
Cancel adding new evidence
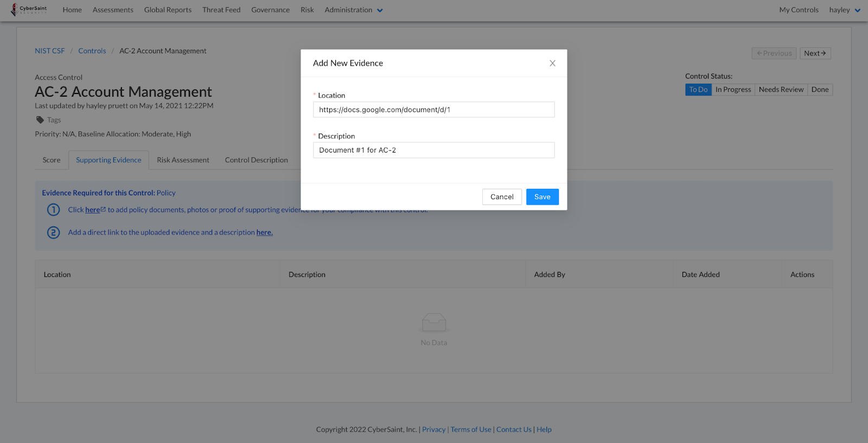click(502, 197)
